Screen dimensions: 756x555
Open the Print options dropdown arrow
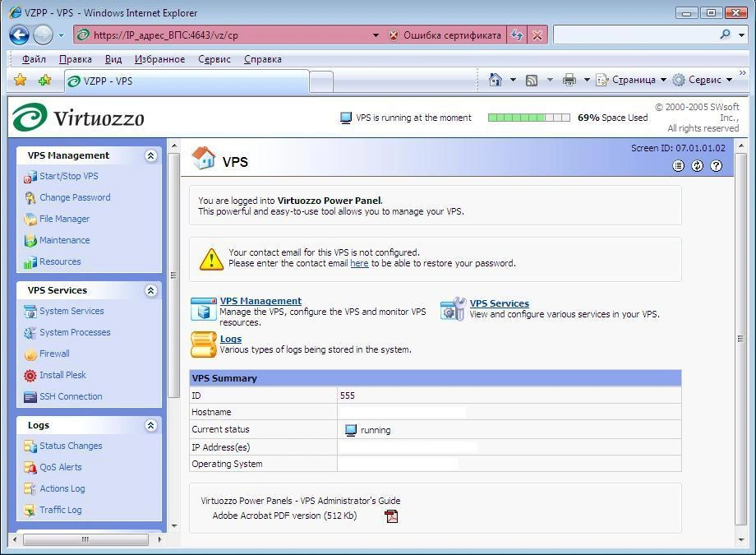[x=587, y=80]
